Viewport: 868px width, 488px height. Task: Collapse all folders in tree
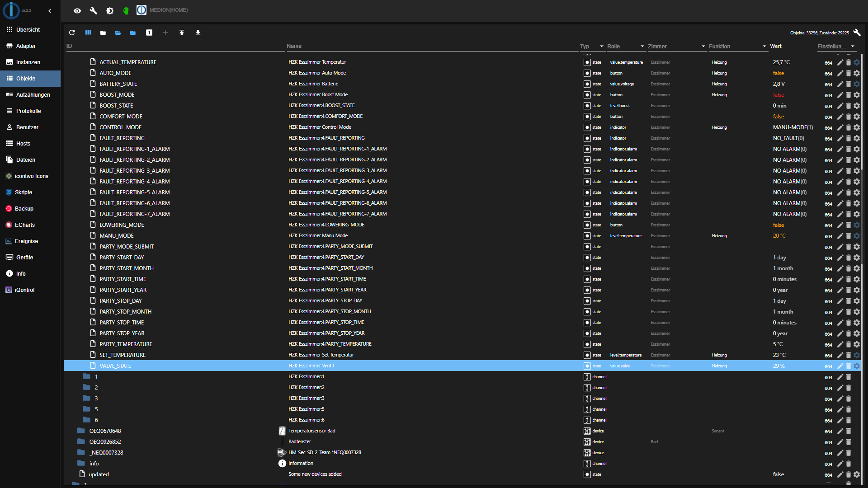(x=103, y=33)
